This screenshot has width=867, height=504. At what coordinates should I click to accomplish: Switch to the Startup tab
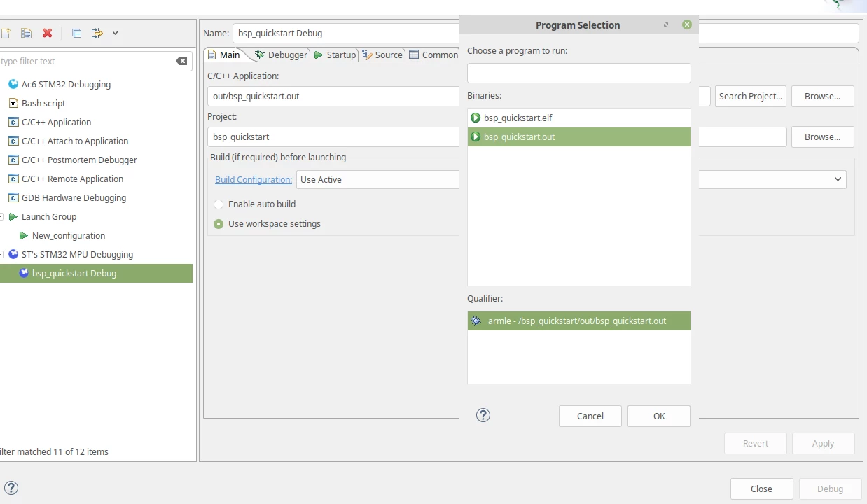click(x=335, y=55)
